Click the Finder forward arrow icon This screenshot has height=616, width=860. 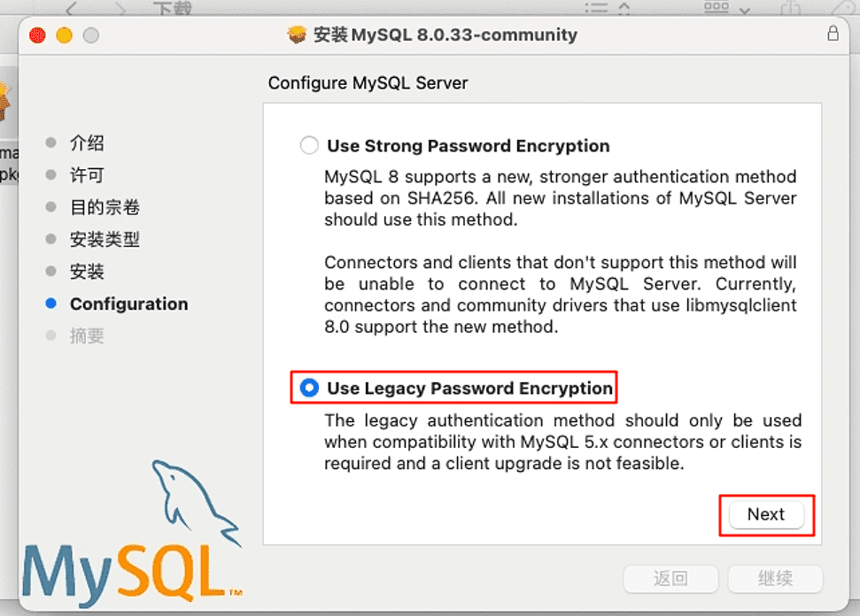point(120,8)
